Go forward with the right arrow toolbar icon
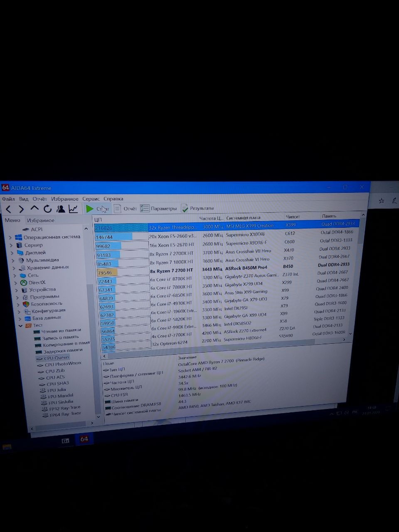The width and height of the screenshot is (399, 532). coord(21,209)
